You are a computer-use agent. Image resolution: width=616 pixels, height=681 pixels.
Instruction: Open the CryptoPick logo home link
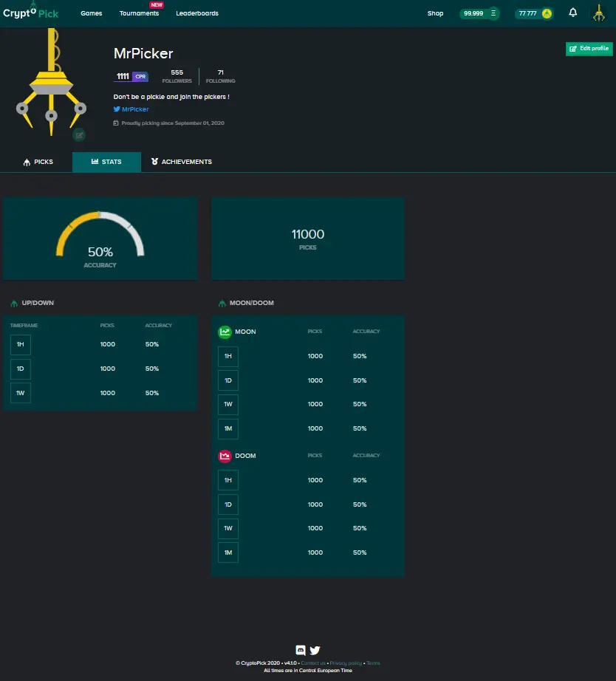pos(30,13)
